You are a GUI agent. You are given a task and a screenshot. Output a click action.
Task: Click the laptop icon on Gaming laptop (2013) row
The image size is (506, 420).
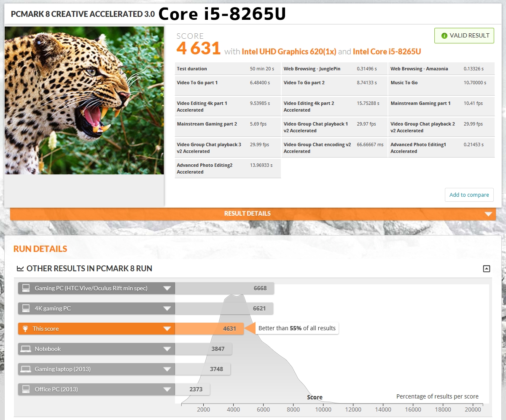26,369
